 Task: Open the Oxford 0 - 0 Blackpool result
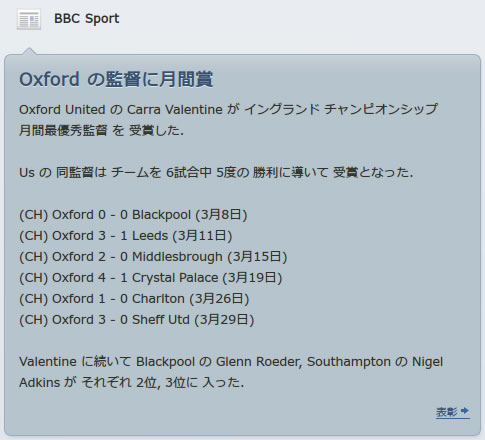(x=133, y=215)
